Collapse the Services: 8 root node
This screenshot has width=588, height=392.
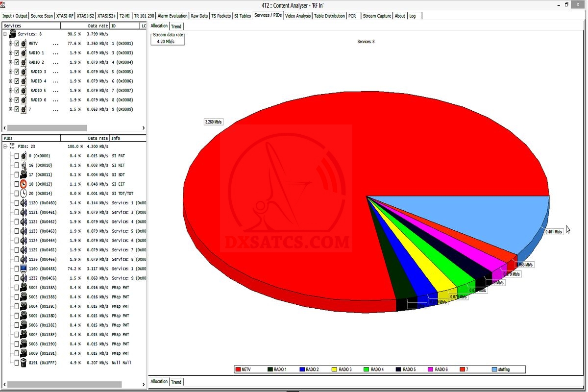(5, 34)
